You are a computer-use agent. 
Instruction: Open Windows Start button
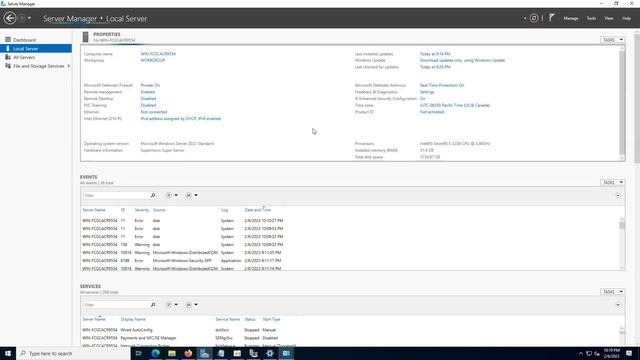8,353
